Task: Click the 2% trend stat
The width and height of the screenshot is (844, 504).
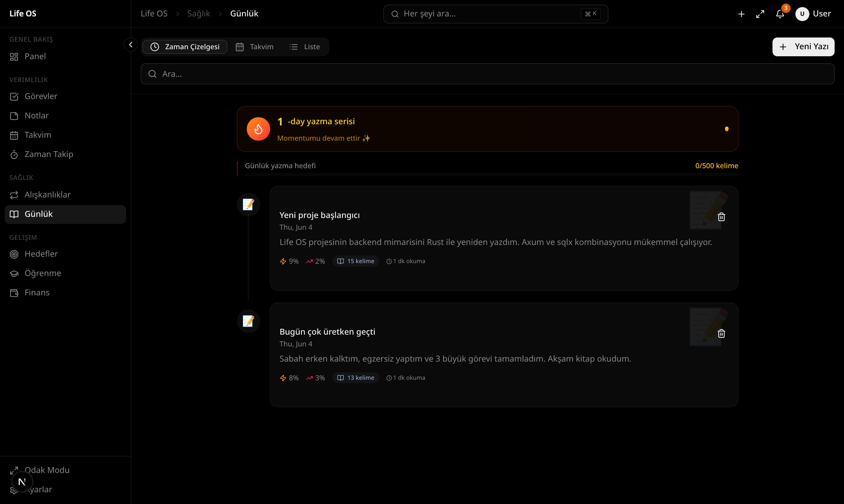Action: (x=316, y=261)
